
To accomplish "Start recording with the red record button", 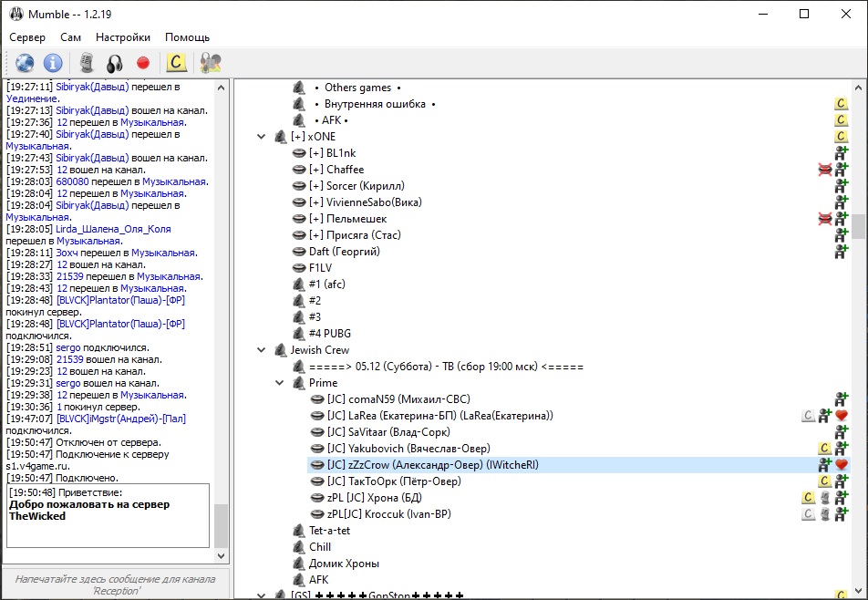I will 142,63.
